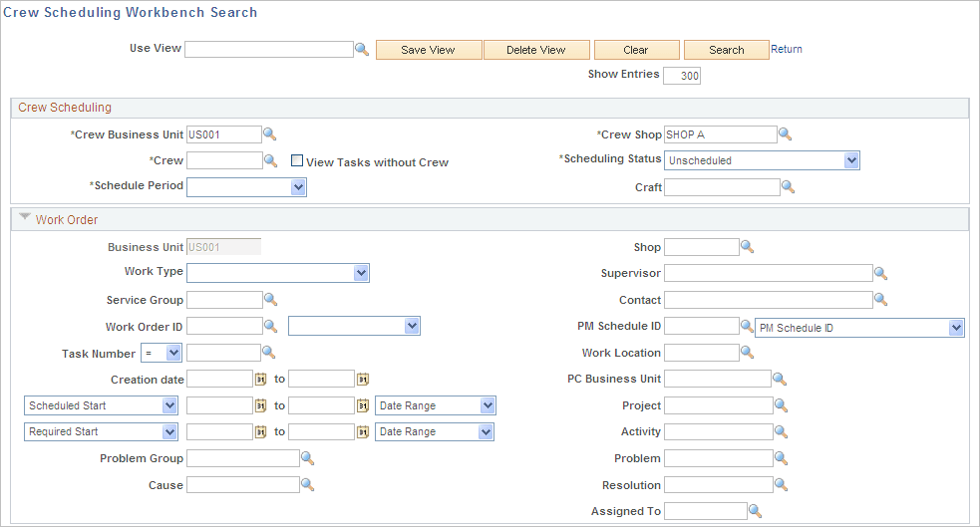The height and width of the screenshot is (527, 980).
Task: Open Required Start from-date calendar icon
Action: click(260, 432)
